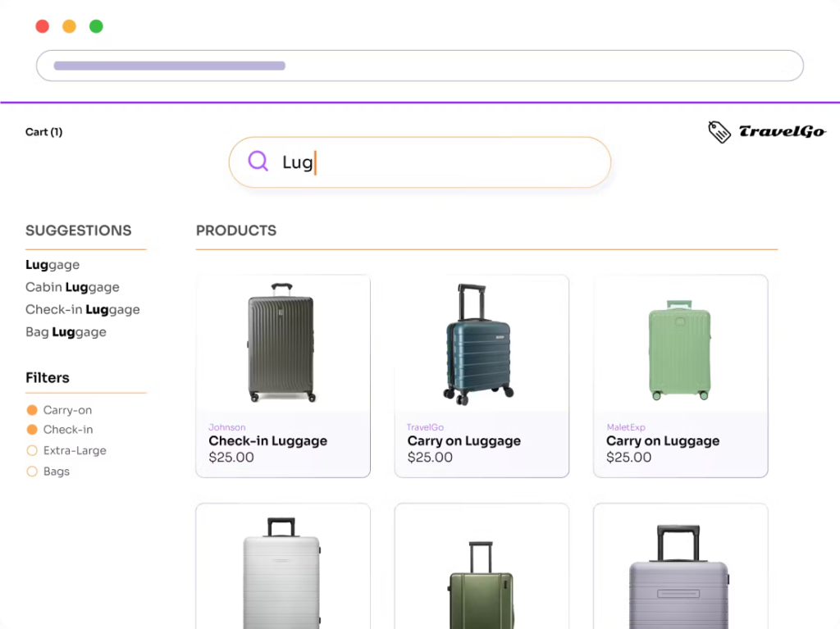
Task: Select Bag Luggage suggestion link
Action: click(66, 331)
